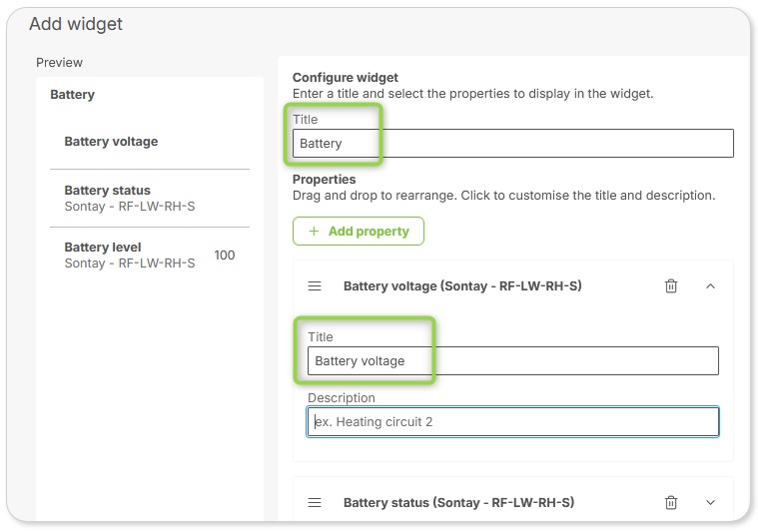Focus the Description input field
The image size is (758, 532).
tap(513, 422)
